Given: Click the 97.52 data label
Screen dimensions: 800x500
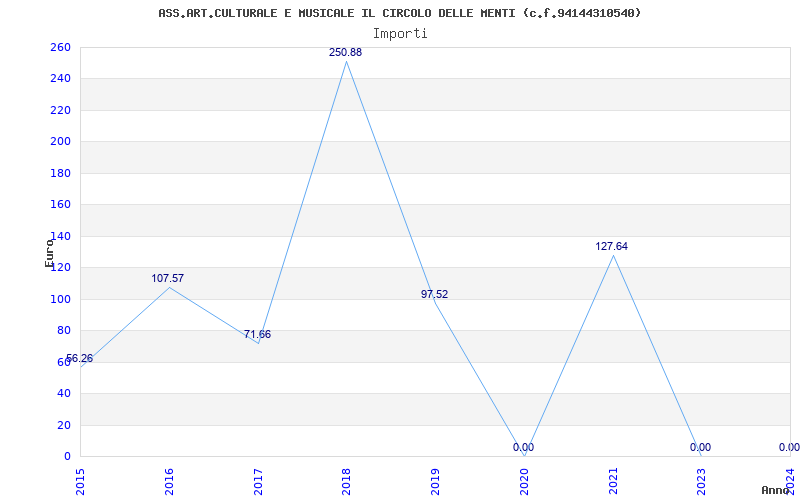Looking at the screenshot, I should click(x=434, y=294).
